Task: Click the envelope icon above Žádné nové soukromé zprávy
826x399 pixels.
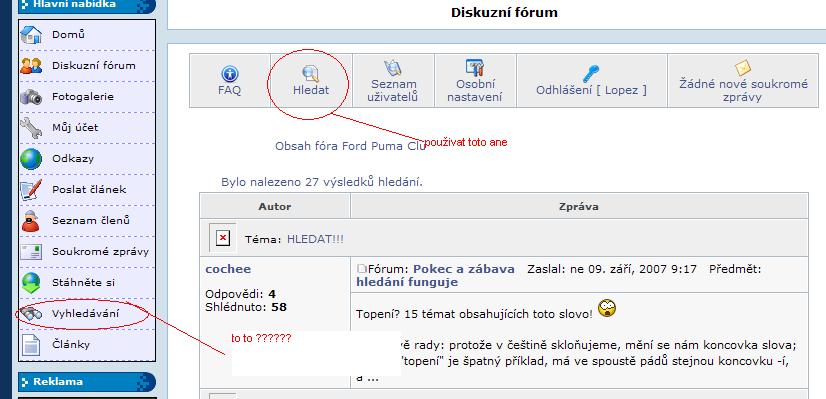Action: [743, 68]
